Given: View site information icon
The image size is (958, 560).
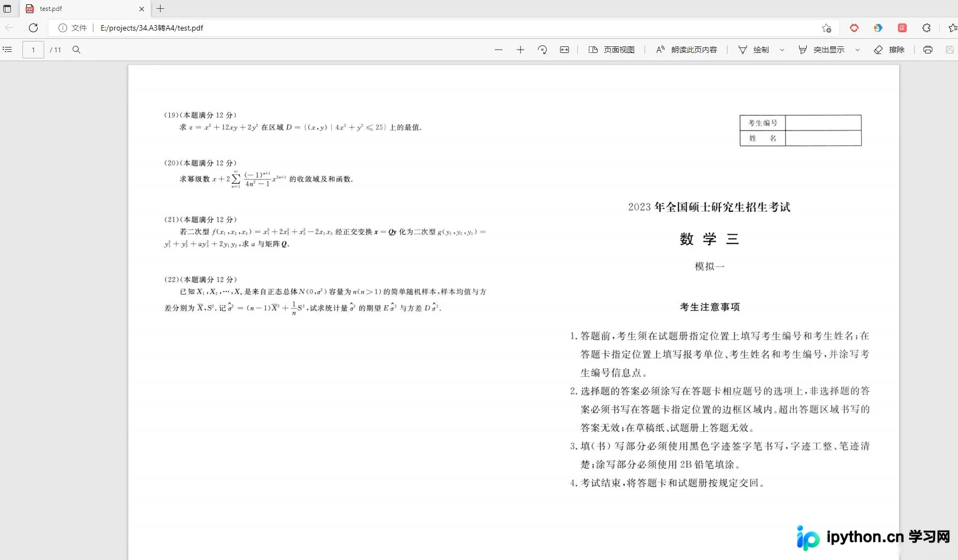Looking at the screenshot, I should click(63, 28).
